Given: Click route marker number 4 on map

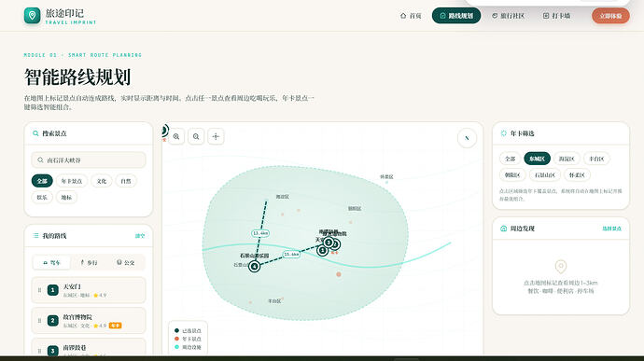Looking at the screenshot, I should click(x=254, y=267).
